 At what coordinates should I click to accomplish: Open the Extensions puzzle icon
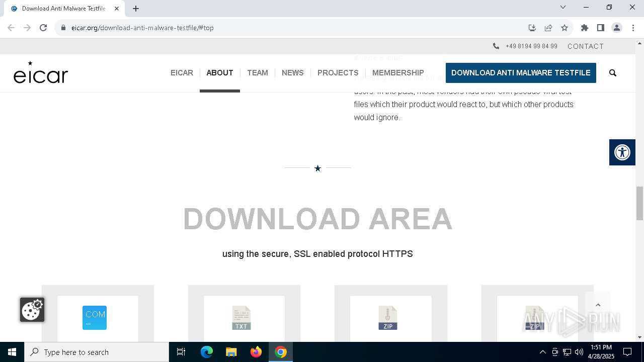click(x=585, y=28)
